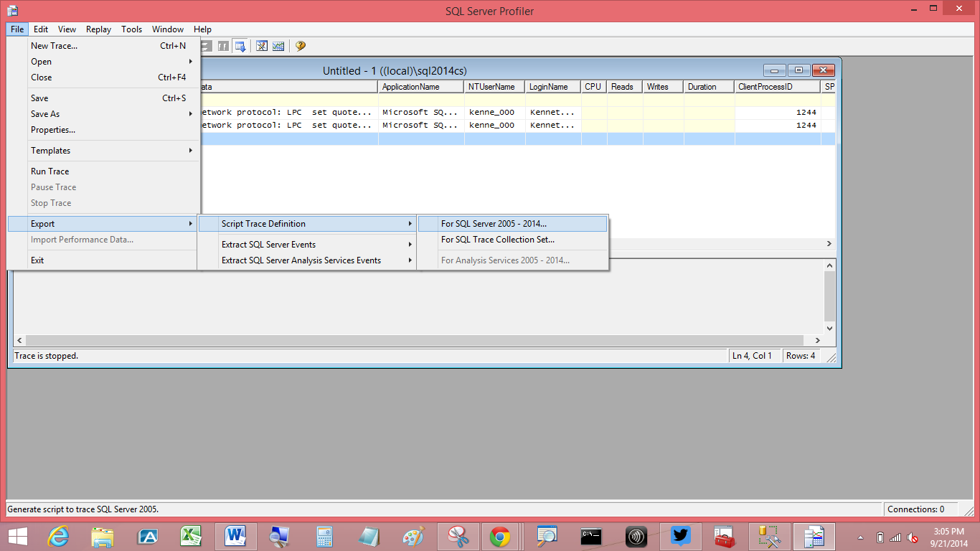The image size is (980, 551).
Task: Open Performance Monitor chart toolbar icon
Action: pos(278,46)
